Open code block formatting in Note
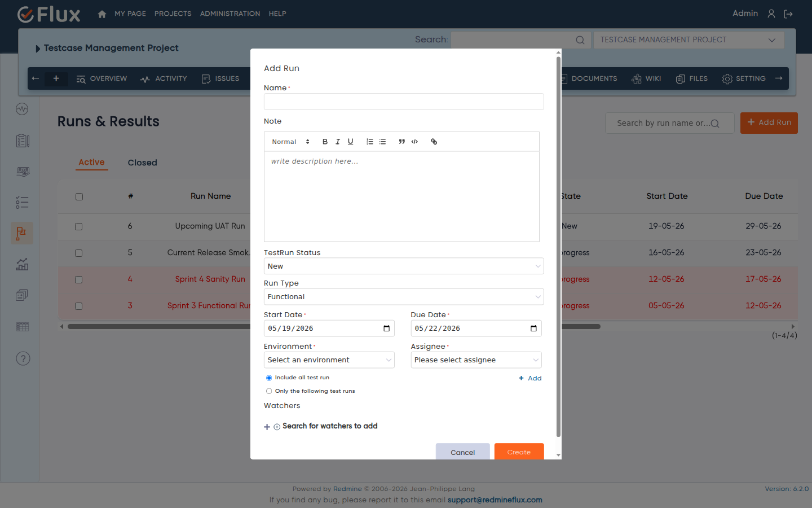The image size is (812, 508). pos(414,142)
